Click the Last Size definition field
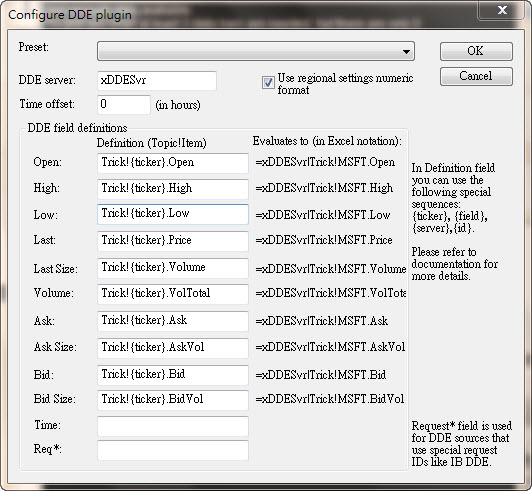This screenshot has width=532, height=491. coord(173,268)
